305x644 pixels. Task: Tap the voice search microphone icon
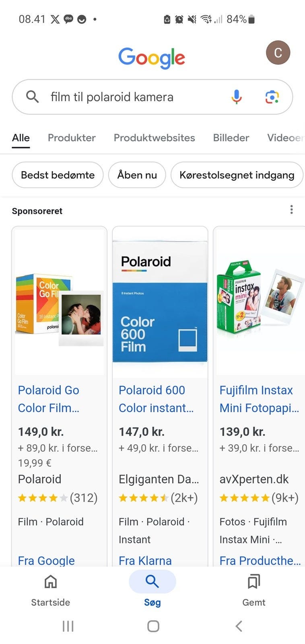click(237, 97)
